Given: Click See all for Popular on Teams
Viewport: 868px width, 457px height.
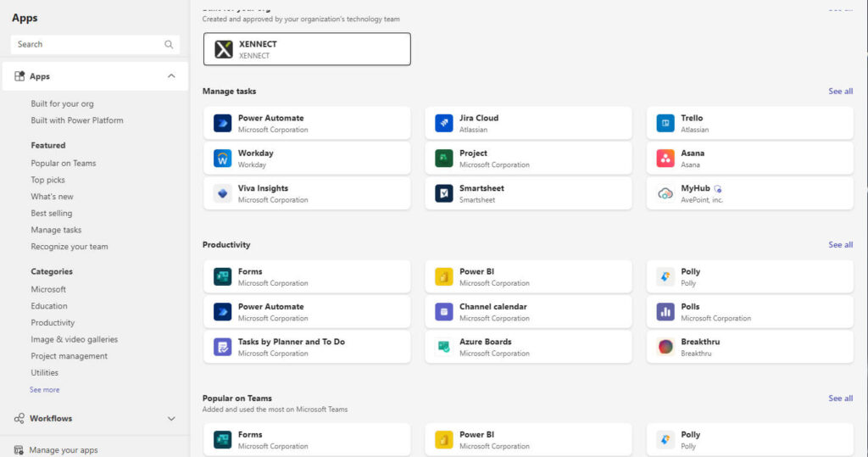Looking at the screenshot, I should pos(840,398).
